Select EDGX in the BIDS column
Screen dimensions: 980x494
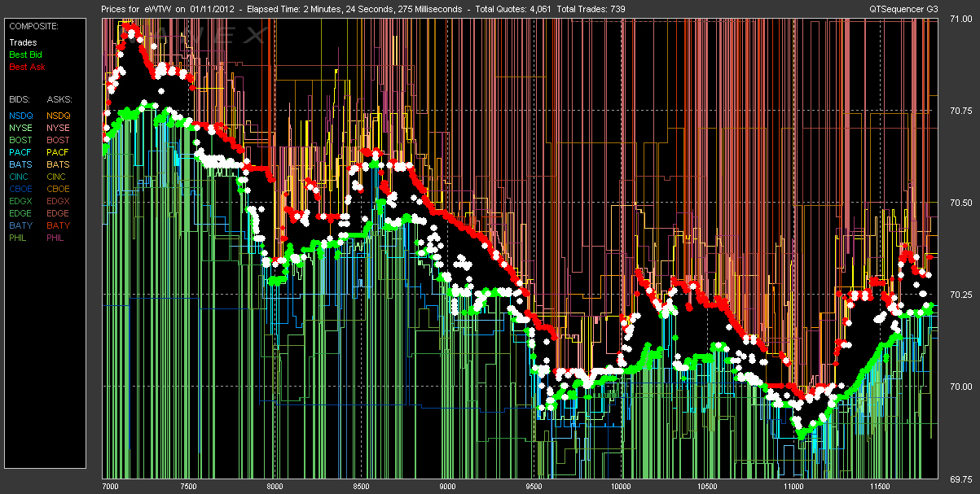click(21, 201)
